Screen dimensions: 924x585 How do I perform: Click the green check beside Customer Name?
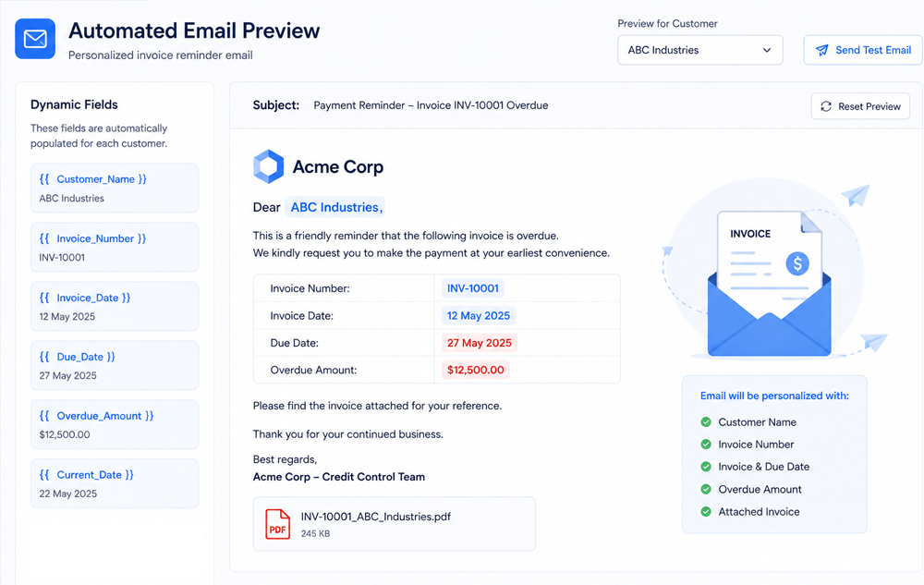point(705,421)
